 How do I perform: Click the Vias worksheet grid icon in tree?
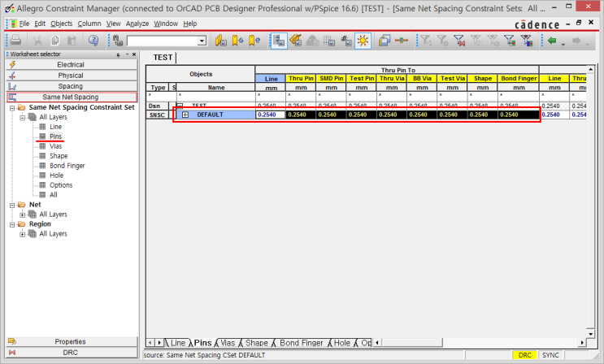(42, 146)
